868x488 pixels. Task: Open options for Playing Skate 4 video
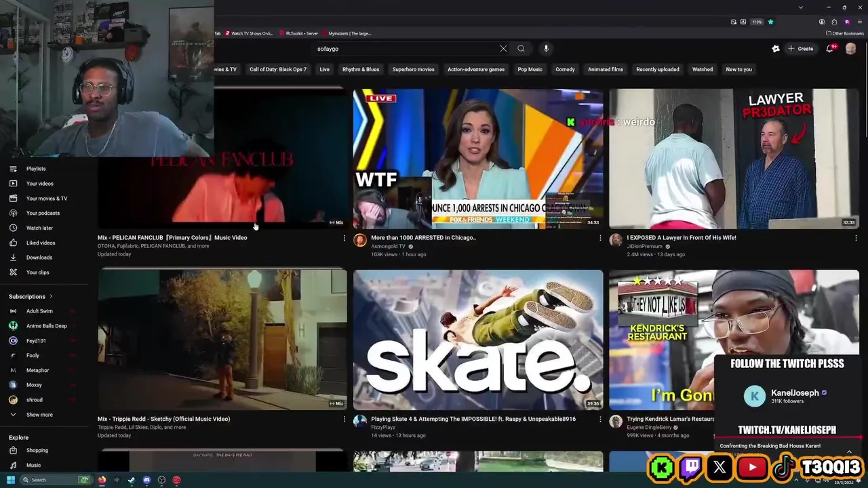click(x=600, y=419)
